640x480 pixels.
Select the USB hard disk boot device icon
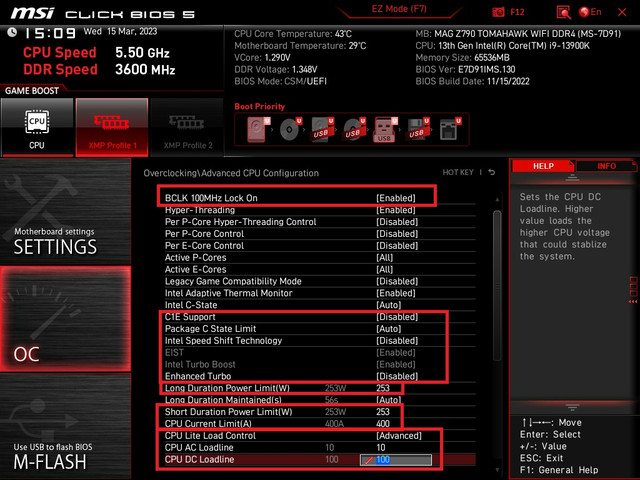(322, 129)
